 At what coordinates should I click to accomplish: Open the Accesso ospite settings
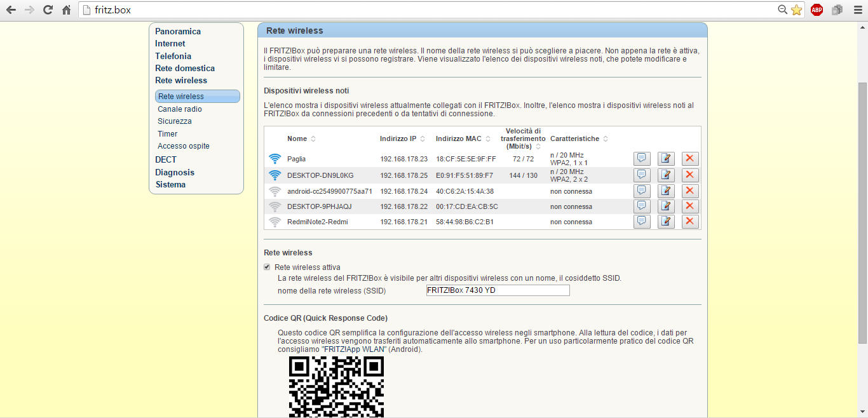[184, 146]
